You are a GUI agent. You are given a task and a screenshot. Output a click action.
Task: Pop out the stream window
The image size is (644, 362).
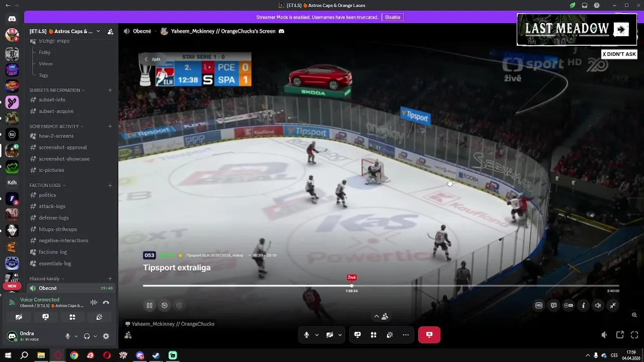point(620,335)
